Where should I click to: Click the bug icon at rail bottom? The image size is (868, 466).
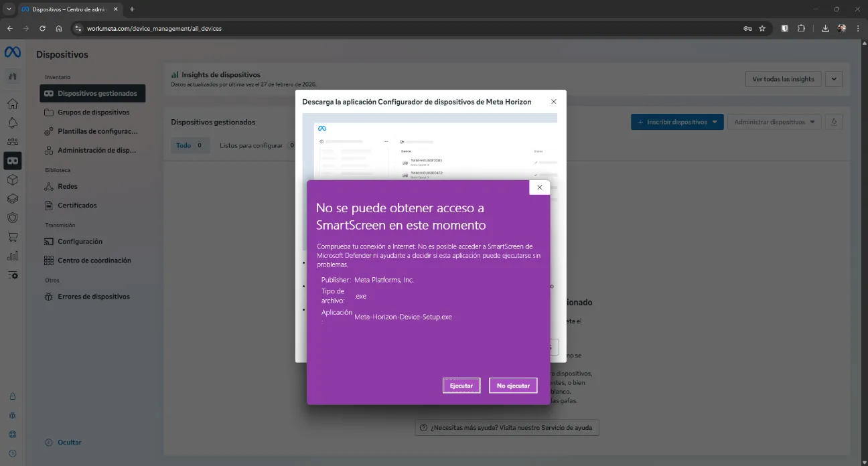point(12,415)
